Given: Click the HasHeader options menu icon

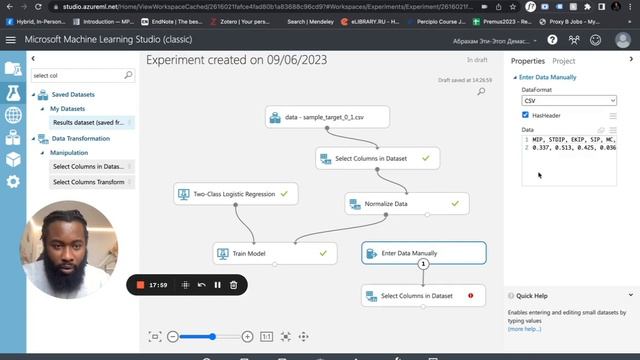Looking at the screenshot, I should click(x=613, y=116).
